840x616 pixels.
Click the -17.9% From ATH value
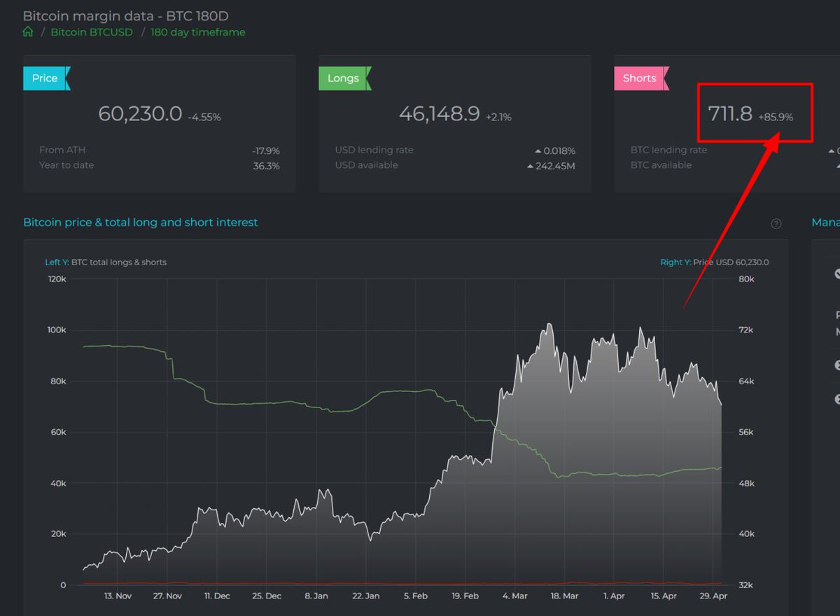click(266, 150)
